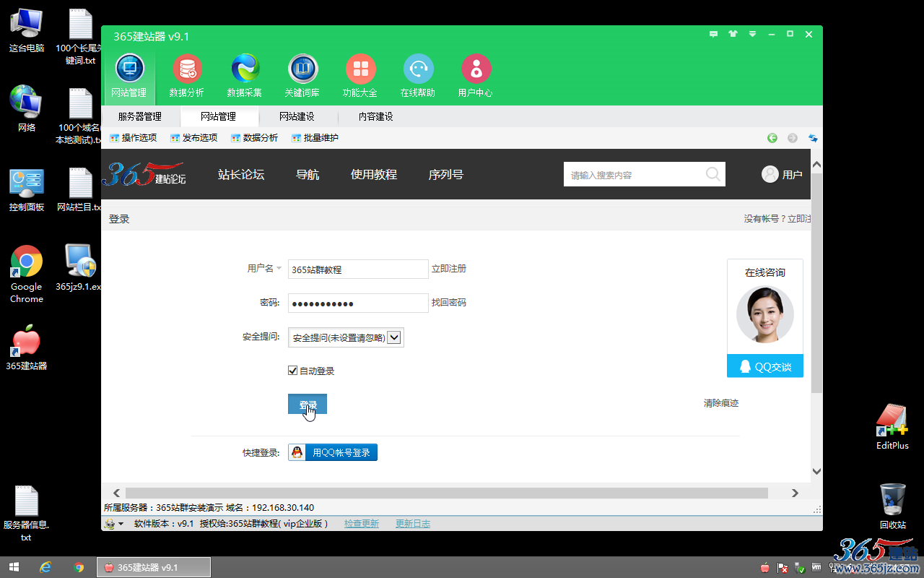This screenshot has width=924, height=578.
Task: Click 序列号 nav link
Action: (446, 174)
